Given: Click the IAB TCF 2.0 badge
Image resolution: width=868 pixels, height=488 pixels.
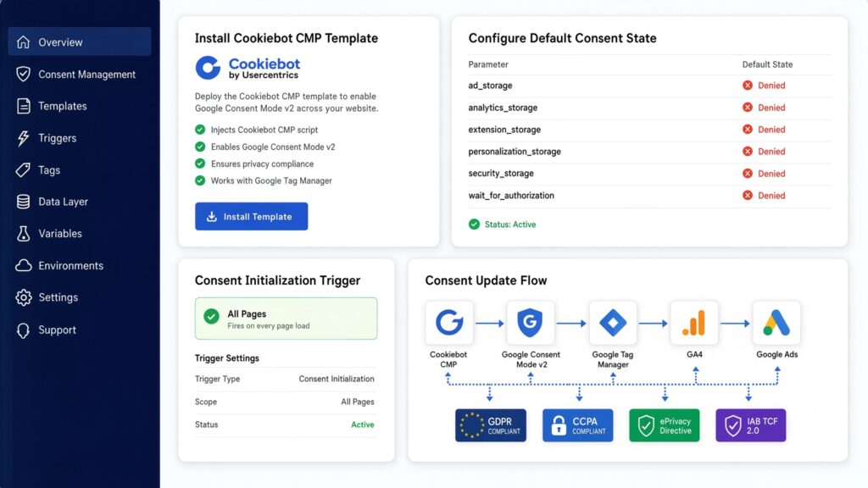Looking at the screenshot, I should click(751, 425).
